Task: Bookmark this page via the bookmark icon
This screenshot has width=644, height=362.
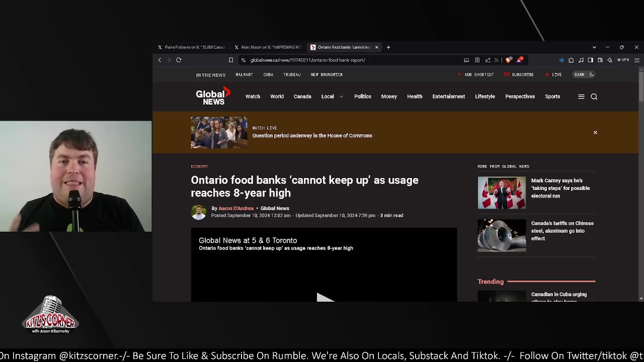Action: 231,60
